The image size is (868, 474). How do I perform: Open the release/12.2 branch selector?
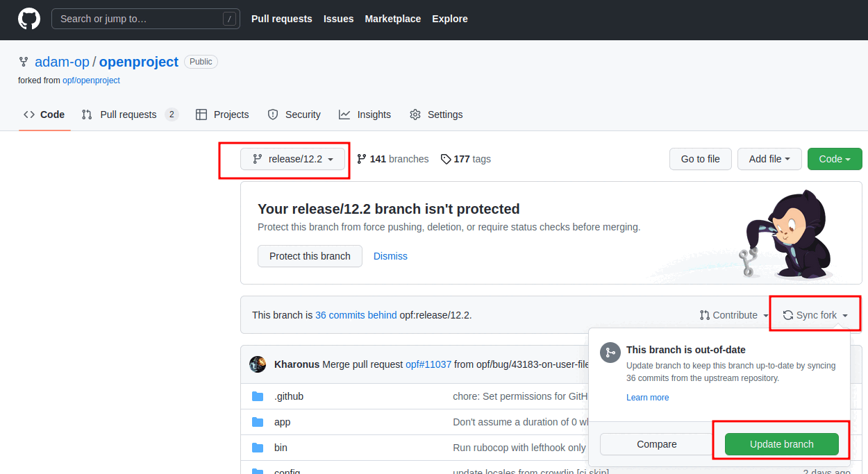tap(293, 159)
